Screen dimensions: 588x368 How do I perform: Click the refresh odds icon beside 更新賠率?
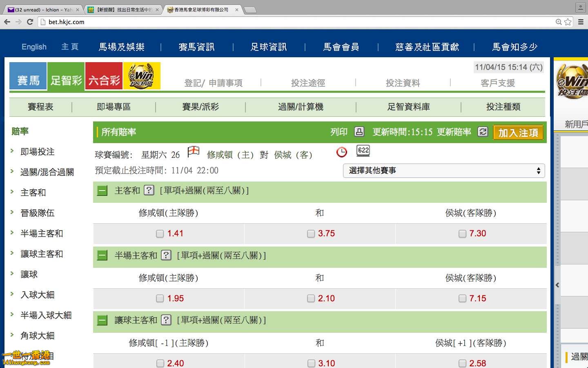coord(483,132)
